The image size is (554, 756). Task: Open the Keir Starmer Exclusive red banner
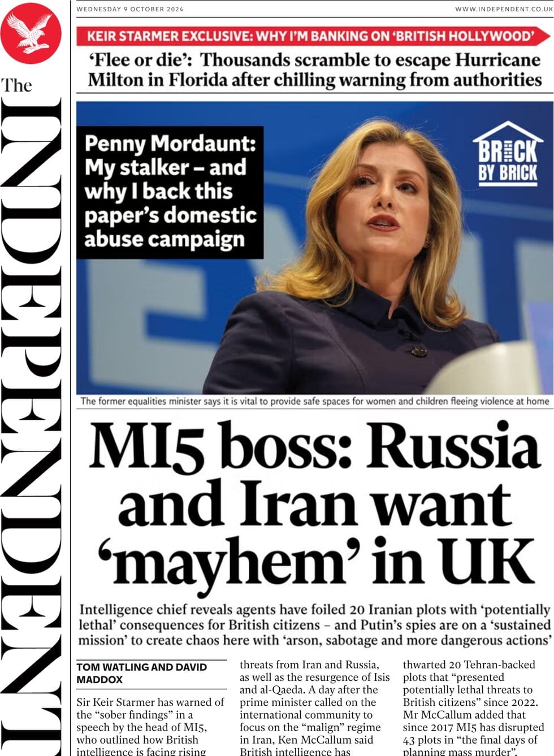point(313,37)
